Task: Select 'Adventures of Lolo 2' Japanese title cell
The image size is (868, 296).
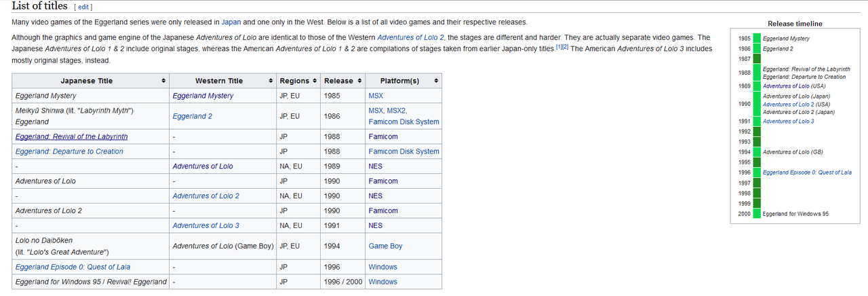Action: 91,210
